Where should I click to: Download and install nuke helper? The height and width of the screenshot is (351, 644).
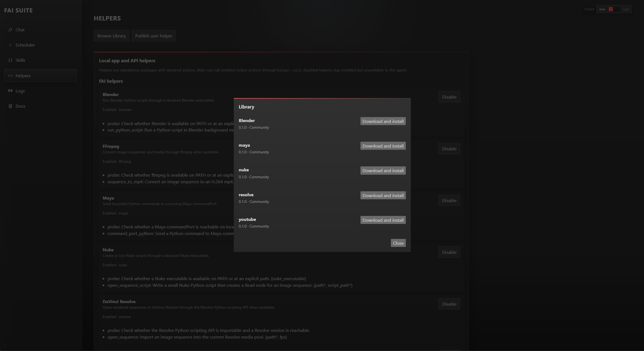(x=383, y=171)
